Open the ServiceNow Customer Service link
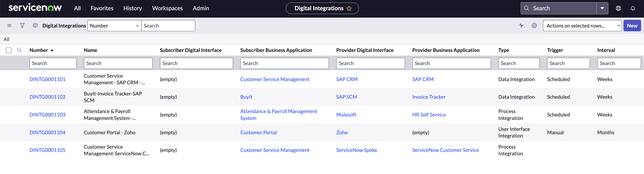 click(446, 150)
